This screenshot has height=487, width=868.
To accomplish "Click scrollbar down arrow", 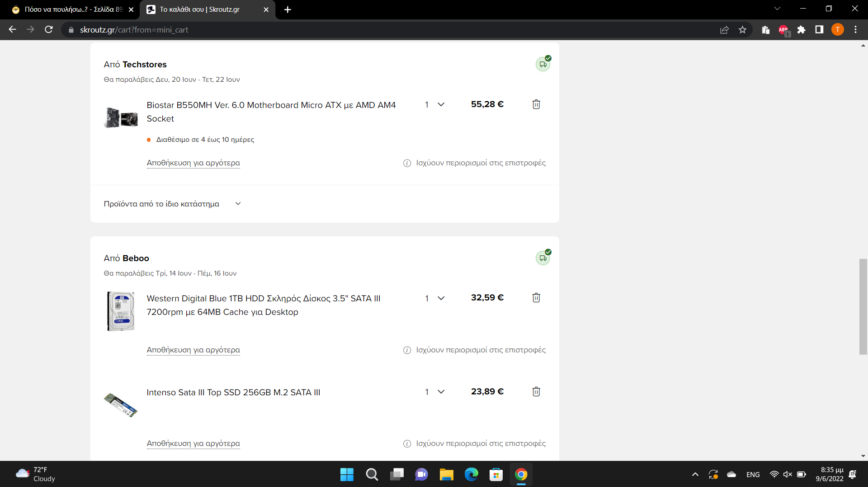I will coord(863,456).
